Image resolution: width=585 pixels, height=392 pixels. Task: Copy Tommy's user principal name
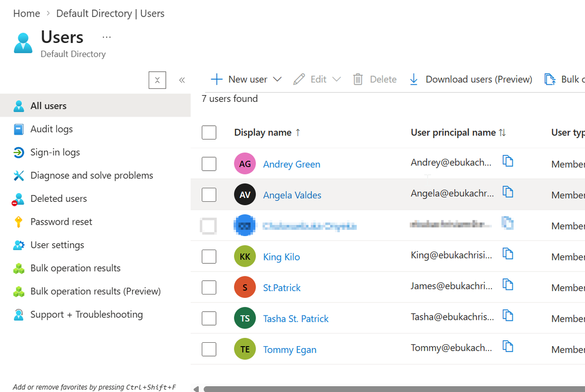coord(507,347)
